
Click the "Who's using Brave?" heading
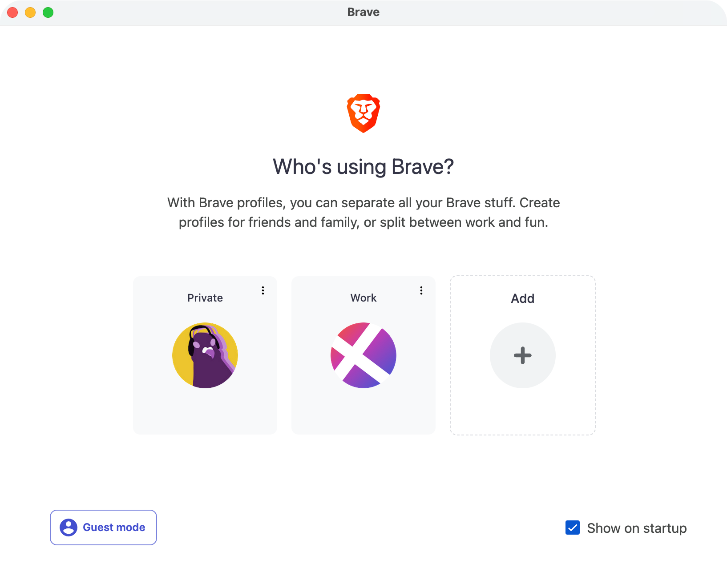coord(363,167)
